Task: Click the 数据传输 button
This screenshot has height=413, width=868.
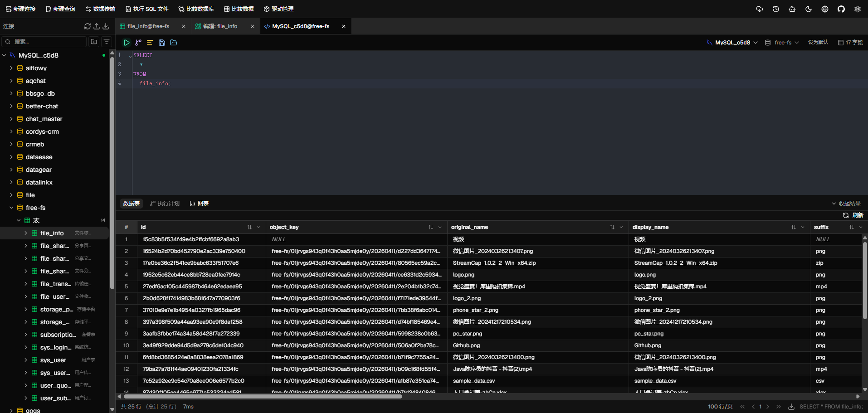Action: pyautogui.click(x=100, y=9)
